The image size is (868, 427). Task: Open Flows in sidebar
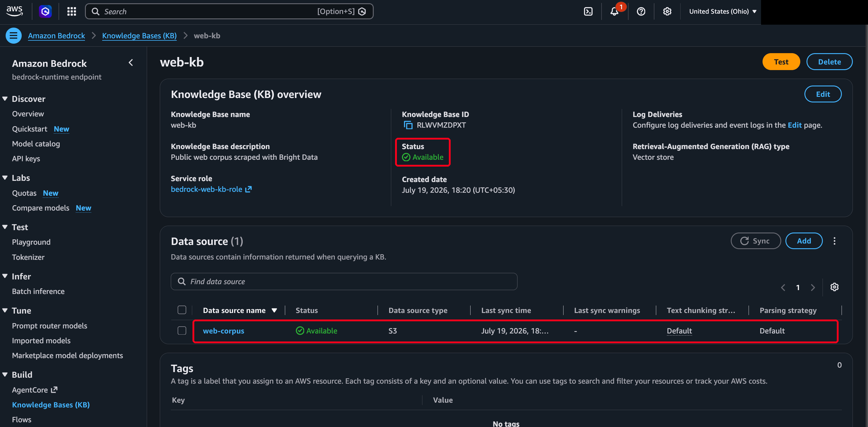(x=22, y=420)
